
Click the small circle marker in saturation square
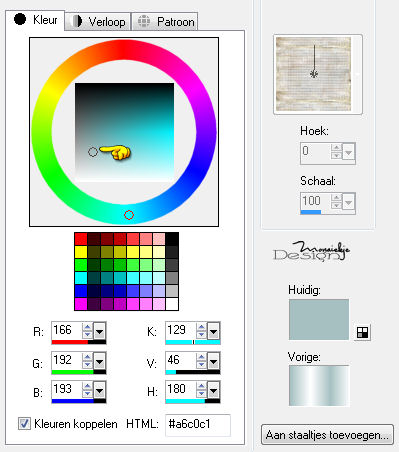[93, 152]
